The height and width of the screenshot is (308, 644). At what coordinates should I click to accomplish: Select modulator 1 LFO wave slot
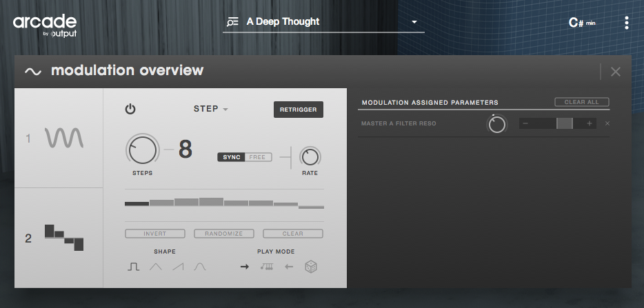coord(59,138)
